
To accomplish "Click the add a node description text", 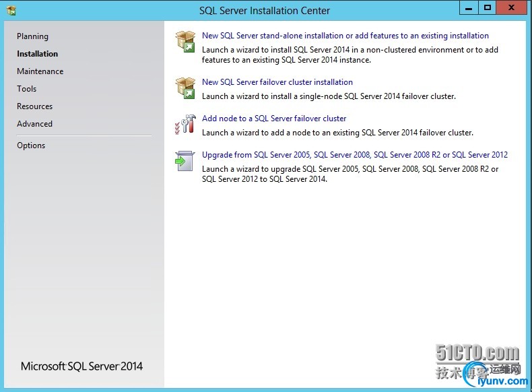I will (337, 133).
